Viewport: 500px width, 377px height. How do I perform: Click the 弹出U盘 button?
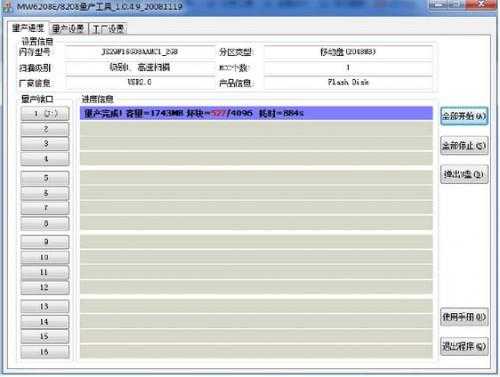tap(464, 174)
